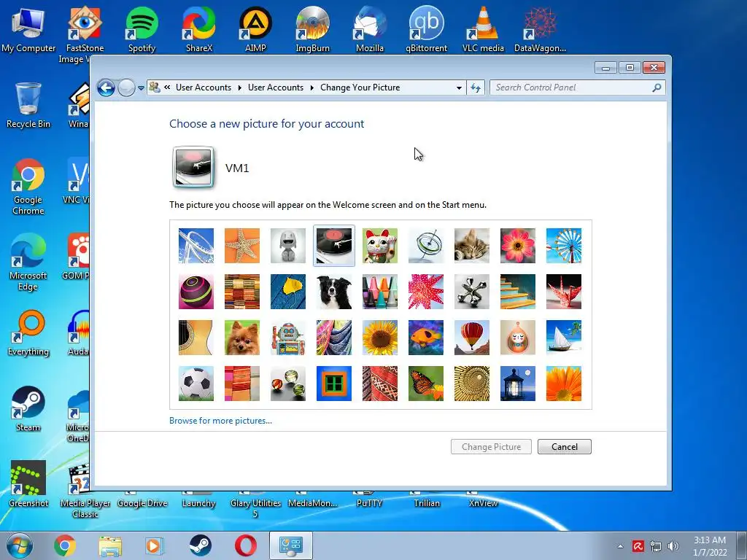Launch Chrome from the taskbar
Image resolution: width=747 pixels, height=560 pixels.
65,545
